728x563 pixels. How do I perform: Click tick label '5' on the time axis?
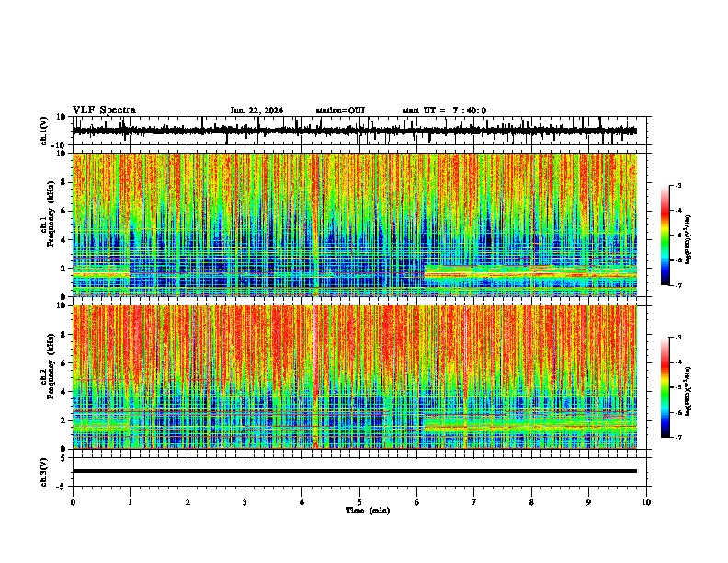click(359, 502)
